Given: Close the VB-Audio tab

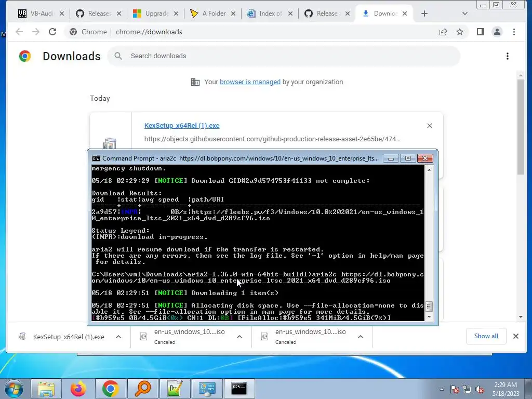Looking at the screenshot, I should click(x=62, y=14).
